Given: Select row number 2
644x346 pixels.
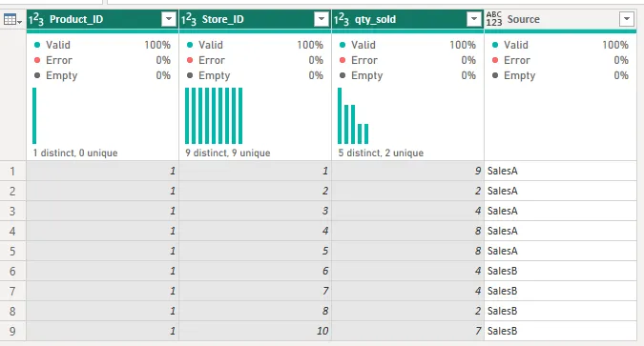Looking at the screenshot, I should tap(12, 191).
